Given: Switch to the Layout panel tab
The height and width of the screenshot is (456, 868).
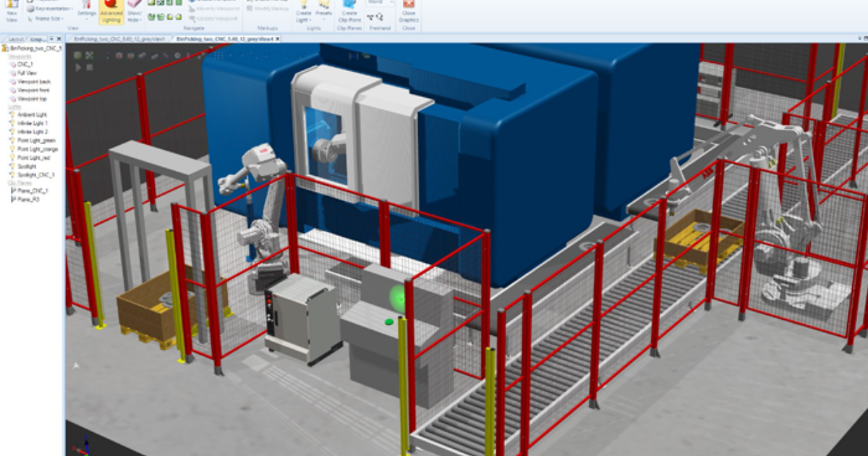Looking at the screenshot, I should pos(14,38).
